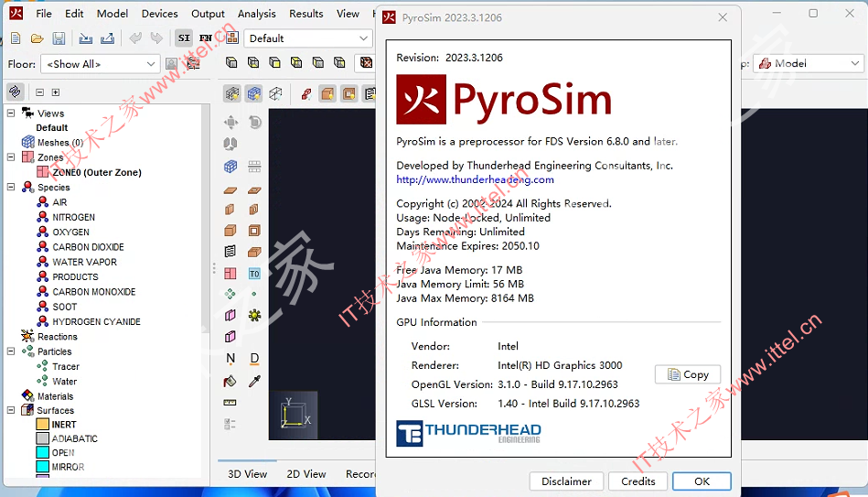
Task: Open the Default view dropdown
Action: [308, 38]
